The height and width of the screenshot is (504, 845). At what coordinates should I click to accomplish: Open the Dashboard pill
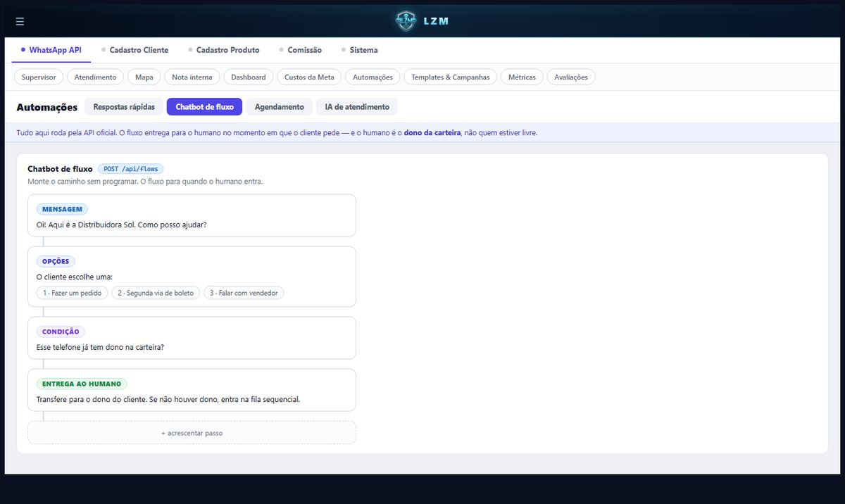[249, 77]
